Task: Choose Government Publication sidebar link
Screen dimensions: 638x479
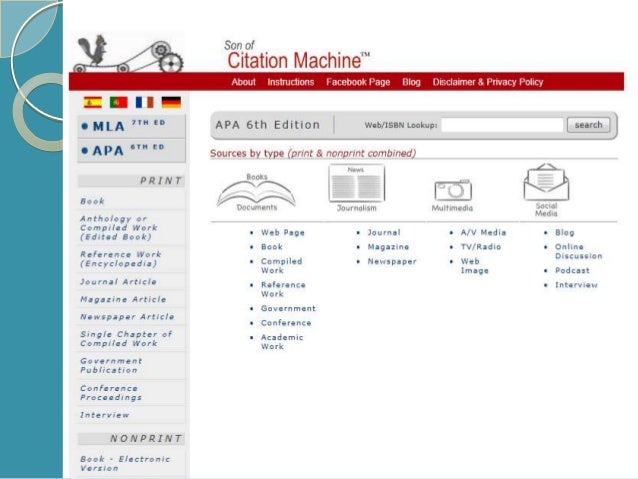Action: click(111, 365)
